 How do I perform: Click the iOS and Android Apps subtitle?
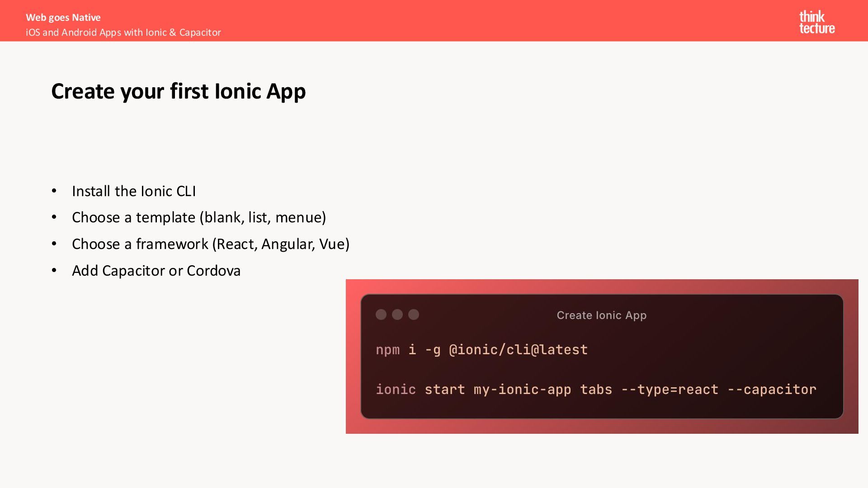(x=123, y=33)
